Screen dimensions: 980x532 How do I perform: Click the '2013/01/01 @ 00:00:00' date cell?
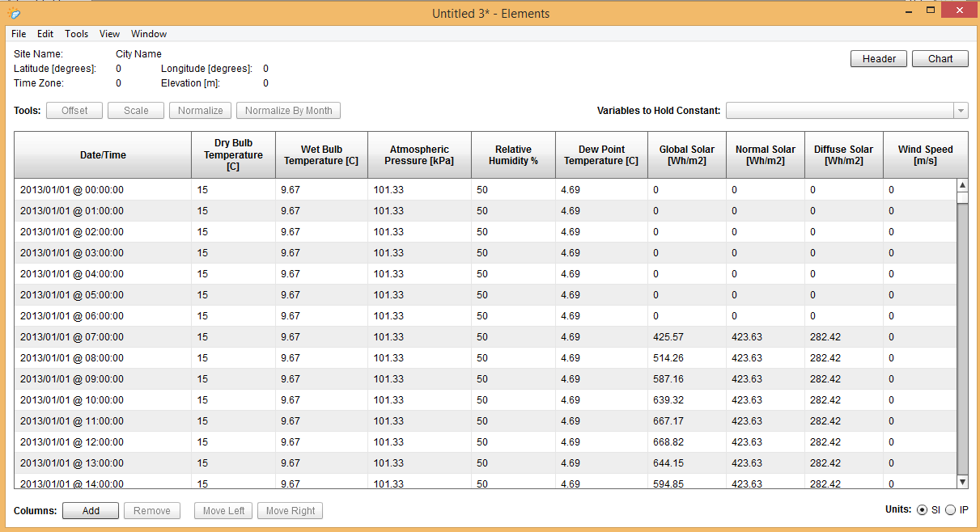click(x=103, y=190)
